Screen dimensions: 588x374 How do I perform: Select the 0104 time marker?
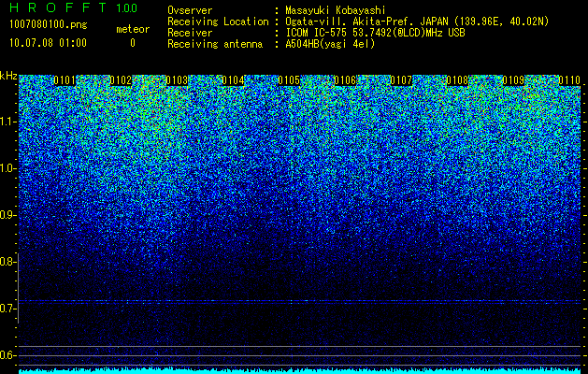233,80
